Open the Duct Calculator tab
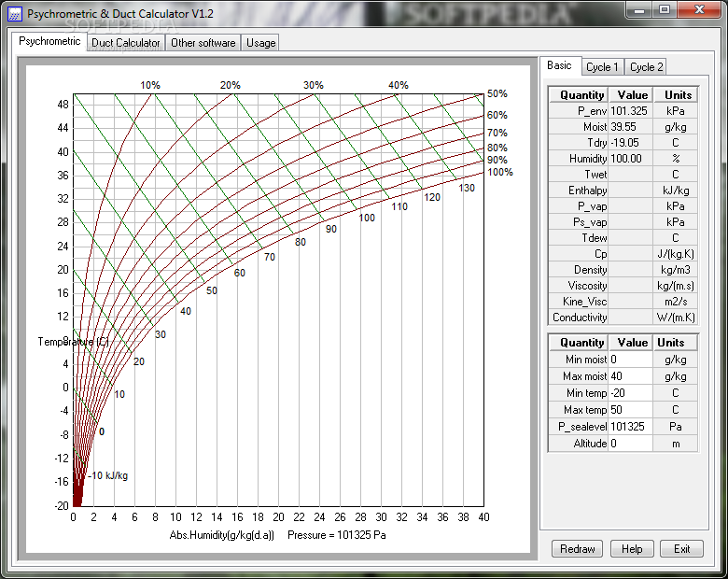Screen dimensions: 728x579 [x=126, y=43]
